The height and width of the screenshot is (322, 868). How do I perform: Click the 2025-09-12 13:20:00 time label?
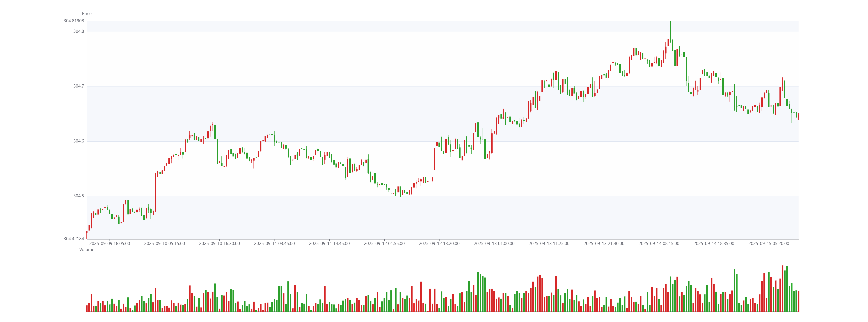(439, 243)
